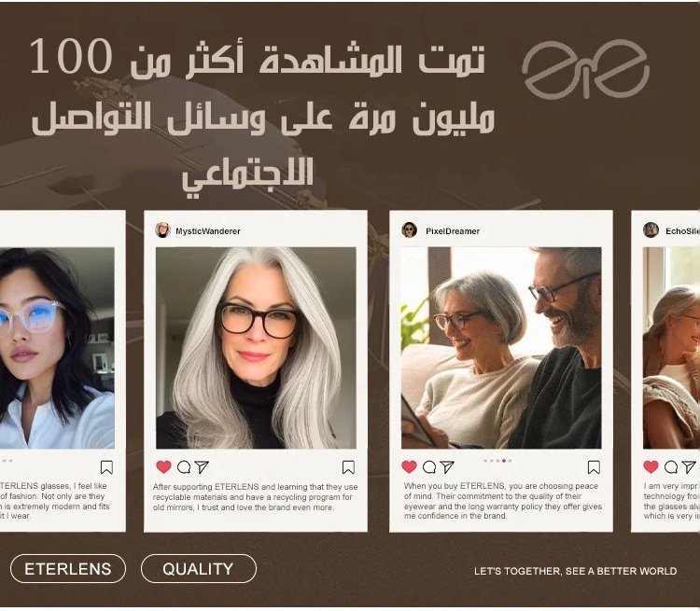Click the QUALITY pill button

[x=199, y=569]
